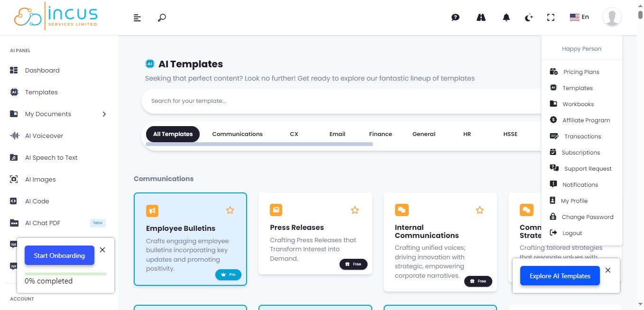Click the template search input field
This screenshot has width=644, height=310.
(332, 101)
